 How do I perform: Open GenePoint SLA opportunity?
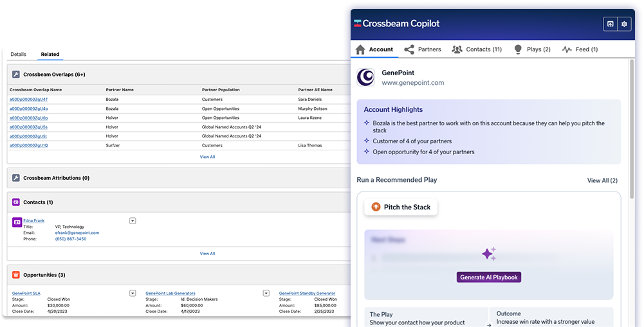tap(26, 294)
